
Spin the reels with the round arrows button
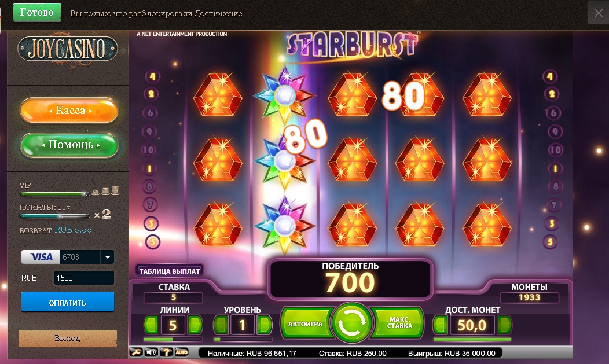(x=351, y=323)
